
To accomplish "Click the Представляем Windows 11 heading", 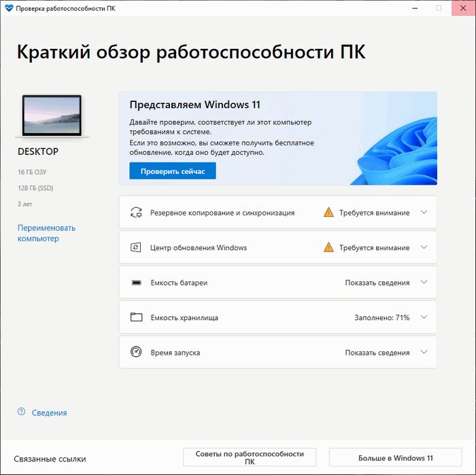I will [195, 105].
